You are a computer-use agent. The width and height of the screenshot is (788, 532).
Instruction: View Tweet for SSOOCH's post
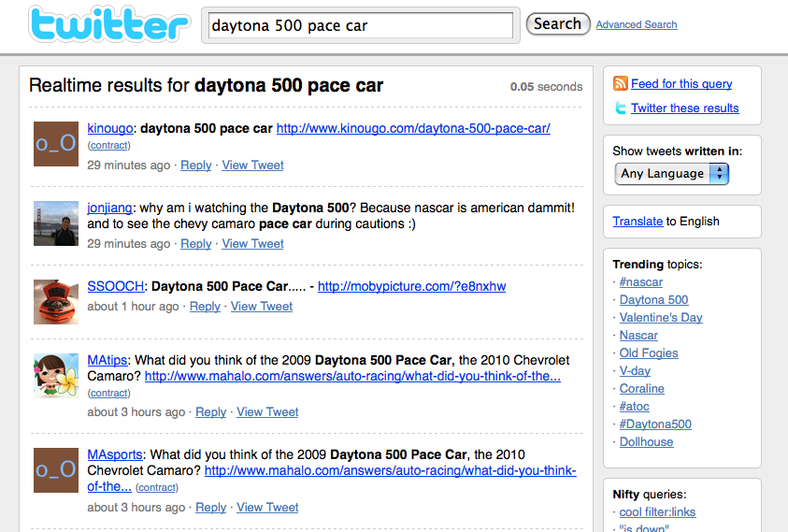tap(262, 307)
